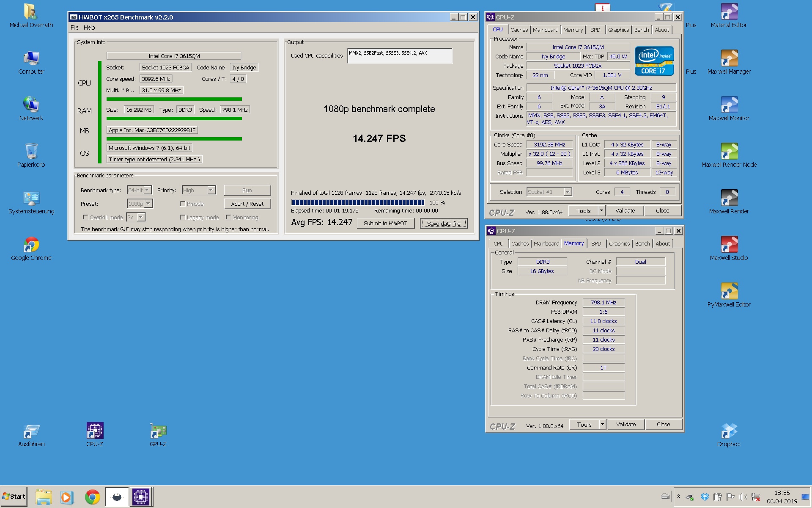Click the Tools button in lower CPU-Z
Viewport: 812px width, 508px height.
coord(584,424)
